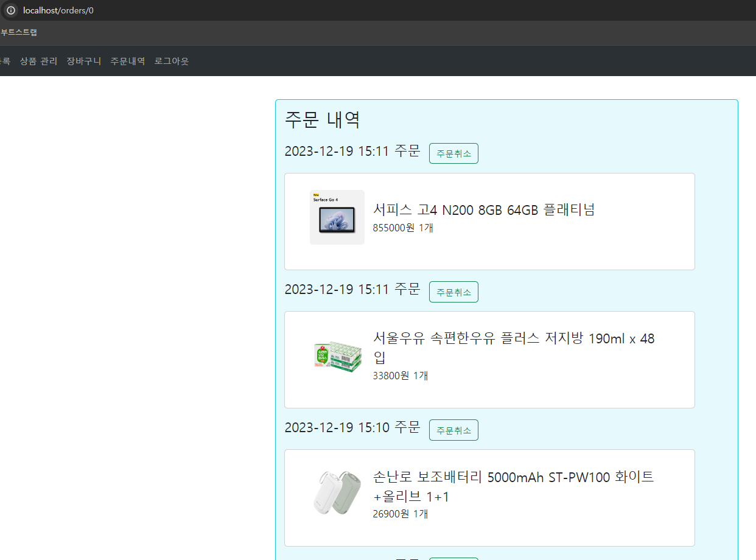Click the 서울우유 milk box thumbnail
The image size is (756, 560).
point(337,355)
